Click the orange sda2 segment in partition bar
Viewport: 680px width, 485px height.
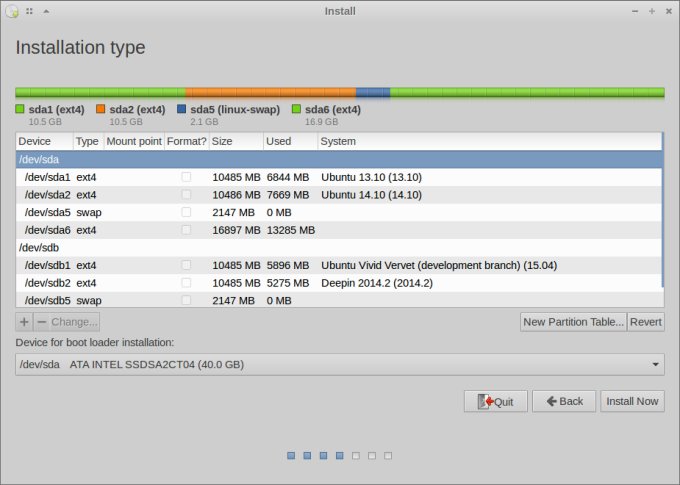click(x=271, y=92)
